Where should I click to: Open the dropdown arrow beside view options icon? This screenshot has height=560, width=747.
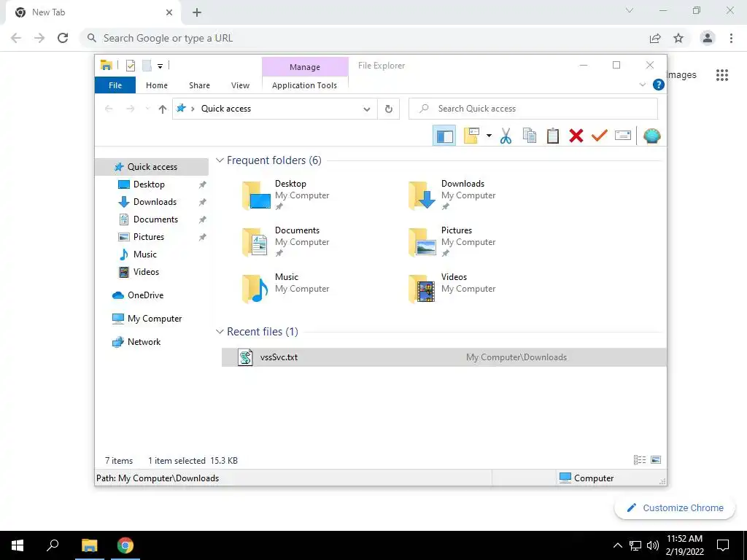pyautogui.click(x=489, y=136)
